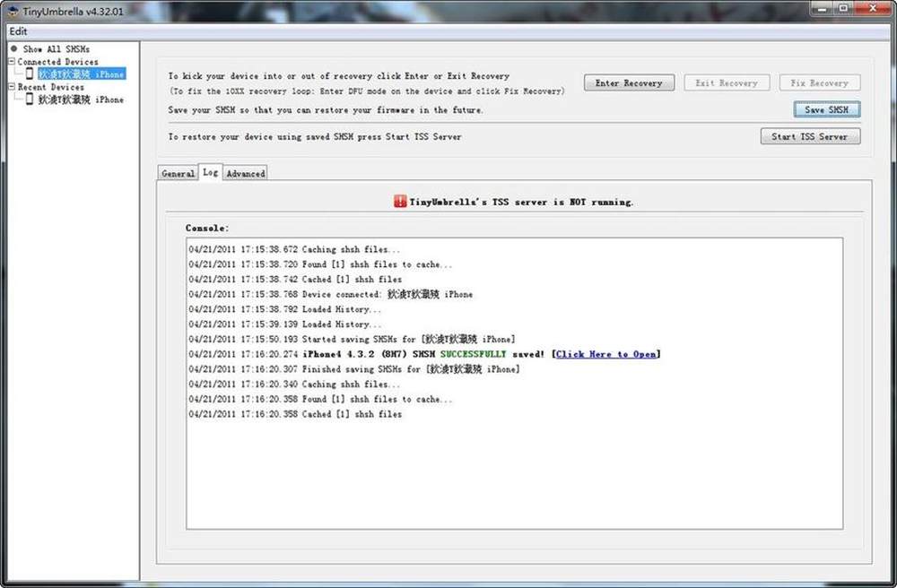The width and height of the screenshot is (897, 588).
Task: Click the Exit Recovery button
Action: pyautogui.click(x=727, y=82)
